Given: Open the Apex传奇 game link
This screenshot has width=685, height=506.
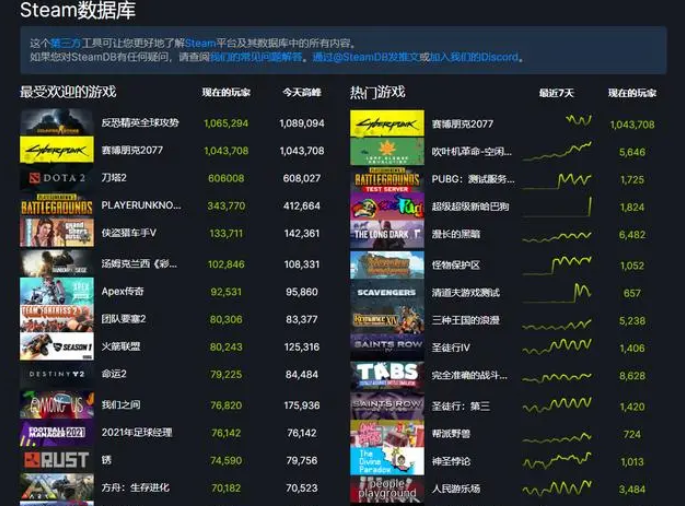Looking at the screenshot, I should pos(122,291).
